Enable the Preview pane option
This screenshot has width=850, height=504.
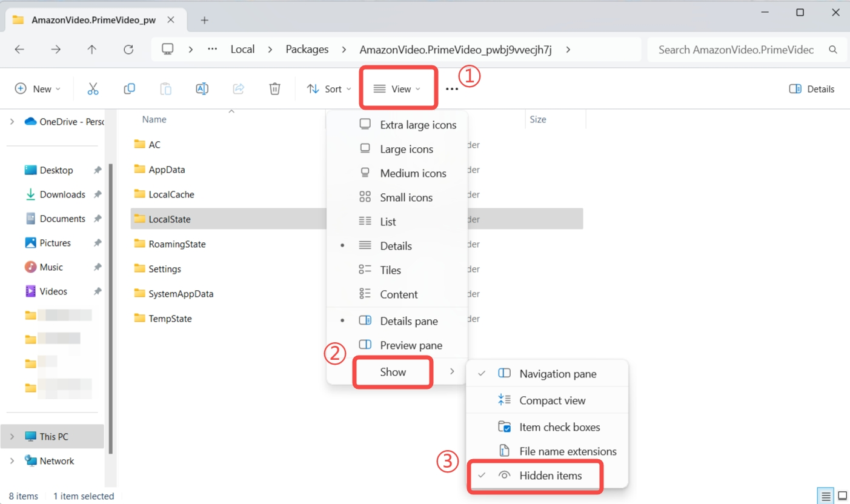(x=397, y=345)
